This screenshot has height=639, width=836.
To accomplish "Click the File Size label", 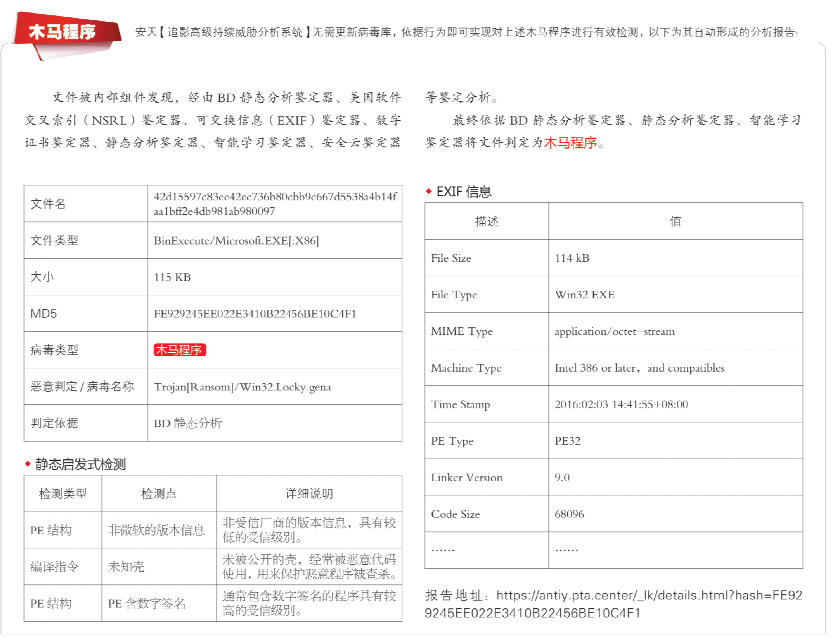I will 451,258.
